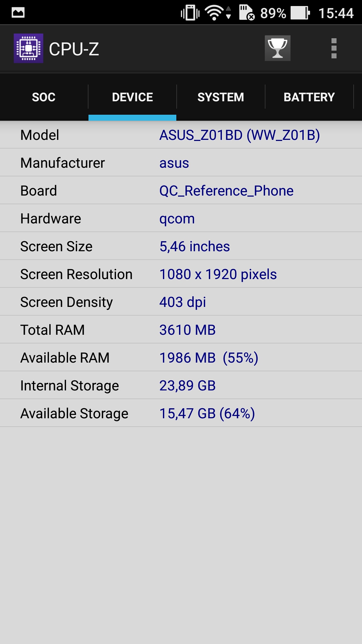The image size is (362, 644).
Task: Tap the Internal Storage 23,89 GB row
Action: 181,385
